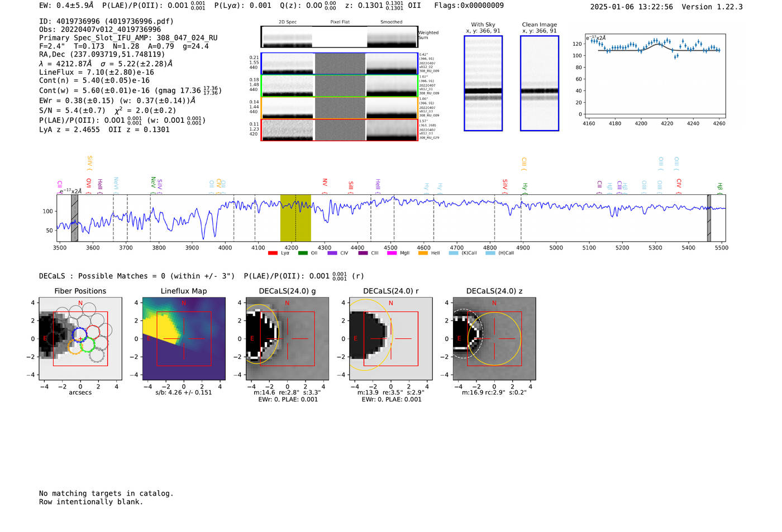Click the emission line fit plot
Image resolution: width=782 pixels, height=532 pixels.
pyautogui.click(x=655, y=75)
